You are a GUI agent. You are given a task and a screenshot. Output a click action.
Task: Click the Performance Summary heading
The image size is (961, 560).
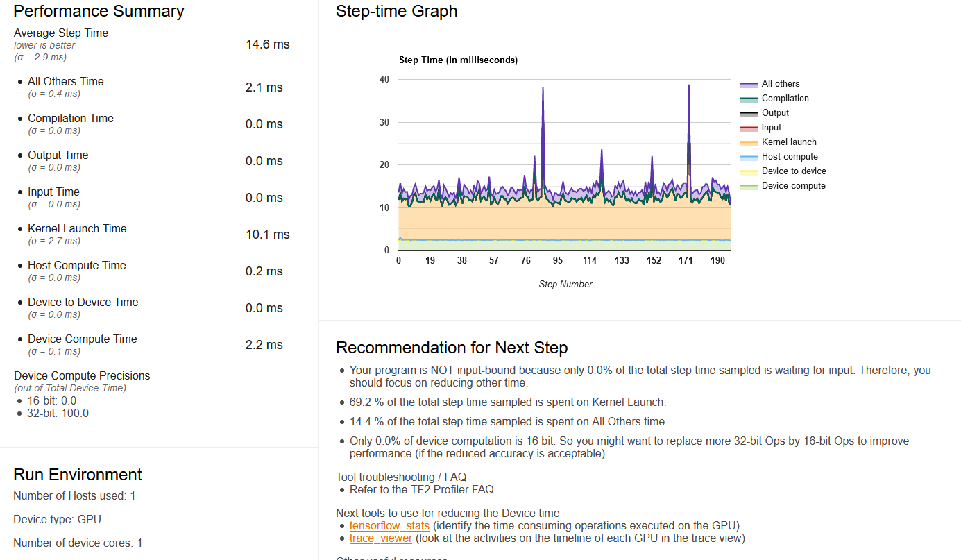pyautogui.click(x=99, y=11)
